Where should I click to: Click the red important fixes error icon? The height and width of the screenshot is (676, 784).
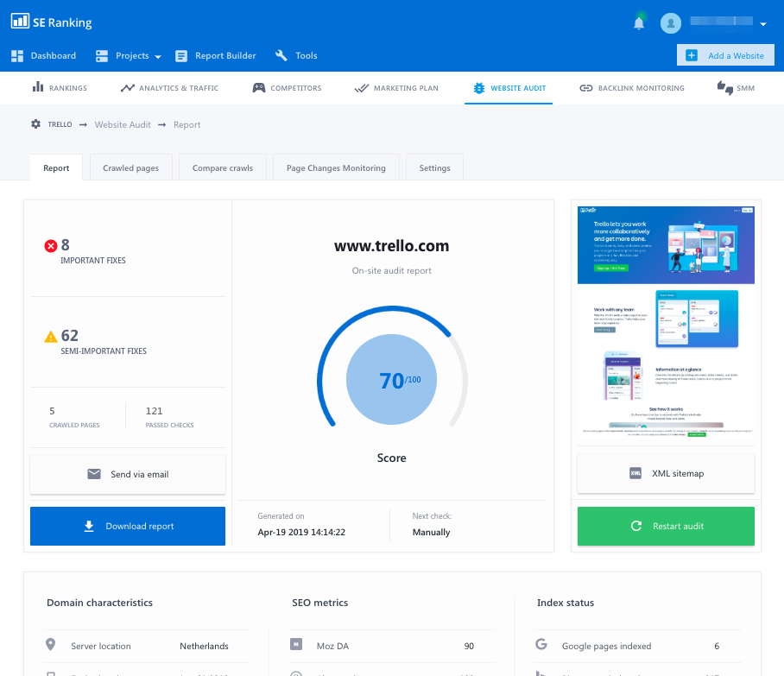50,245
